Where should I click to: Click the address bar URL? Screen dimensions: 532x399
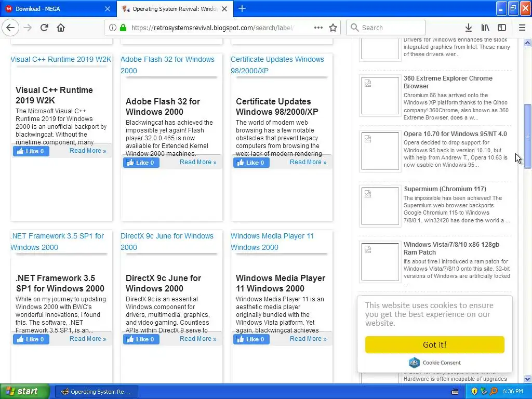tap(212, 28)
